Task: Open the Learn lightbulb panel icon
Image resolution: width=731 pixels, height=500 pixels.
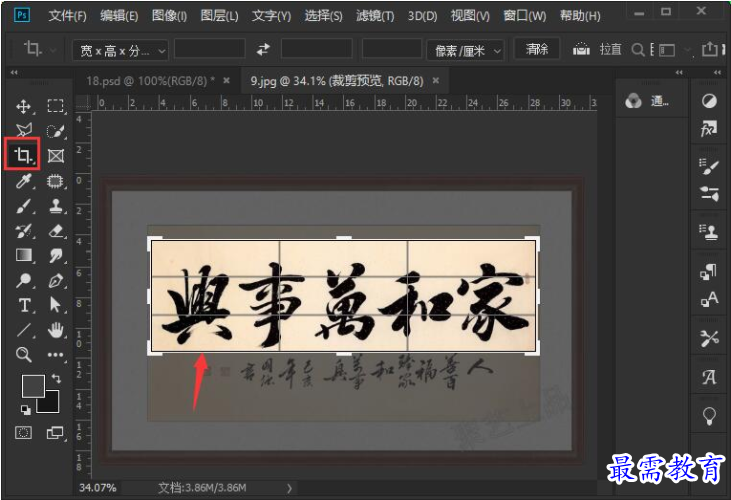Action: click(x=709, y=415)
